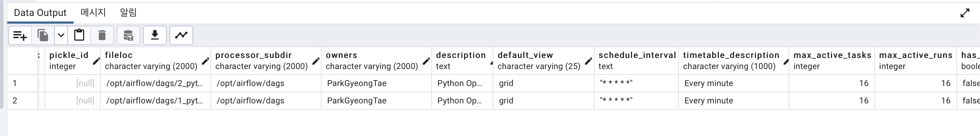Click the schedule_interval column header

[637, 61]
